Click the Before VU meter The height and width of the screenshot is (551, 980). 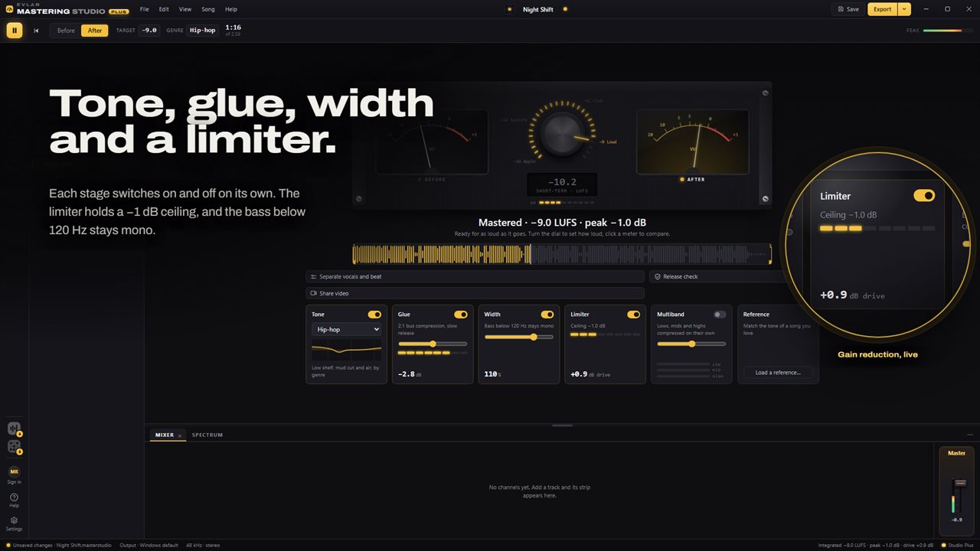tap(433, 142)
